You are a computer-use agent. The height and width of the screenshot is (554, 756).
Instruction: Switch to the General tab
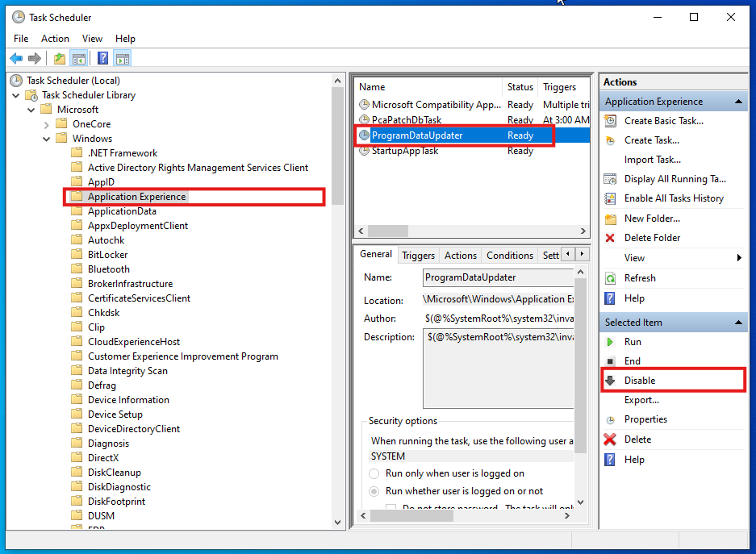(376, 254)
